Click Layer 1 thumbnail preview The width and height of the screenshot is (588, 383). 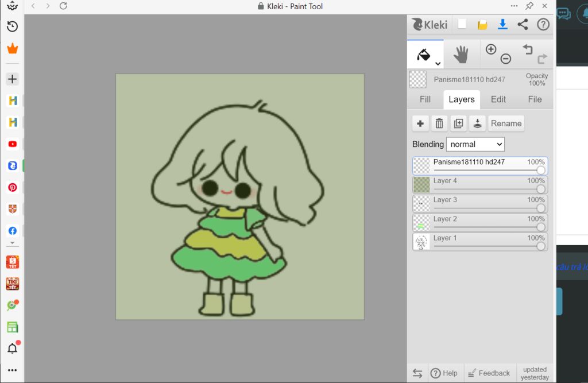(x=421, y=242)
